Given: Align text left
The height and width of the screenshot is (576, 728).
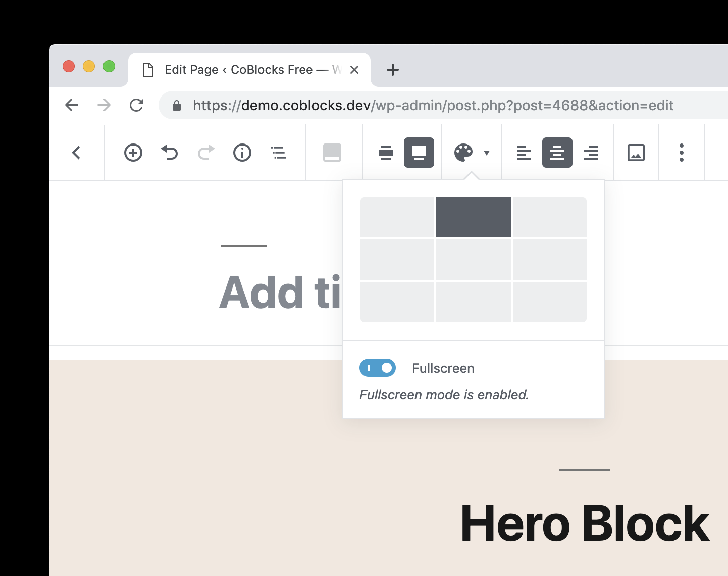Looking at the screenshot, I should click(x=524, y=153).
